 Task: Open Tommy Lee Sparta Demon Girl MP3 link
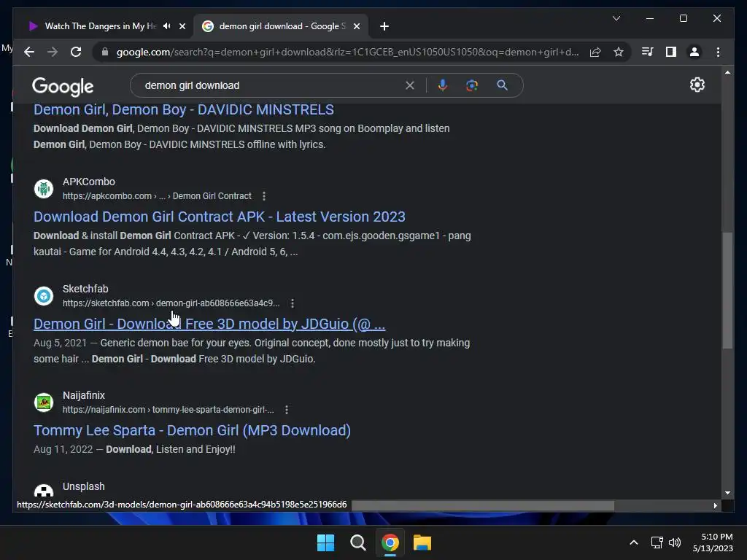click(x=192, y=430)
